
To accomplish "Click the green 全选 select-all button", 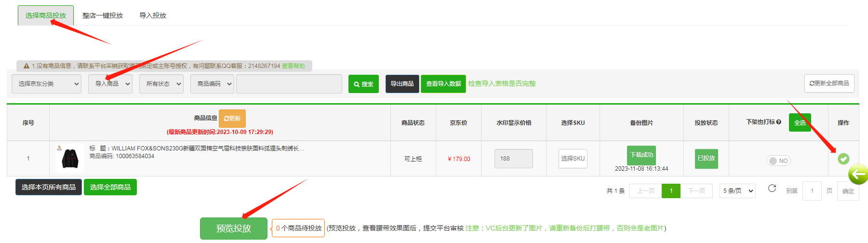I will (800, 122).
